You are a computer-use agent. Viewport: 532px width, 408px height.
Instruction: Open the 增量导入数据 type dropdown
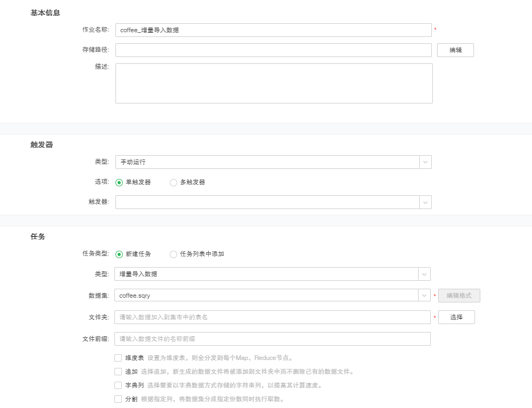tap(425, 274)
